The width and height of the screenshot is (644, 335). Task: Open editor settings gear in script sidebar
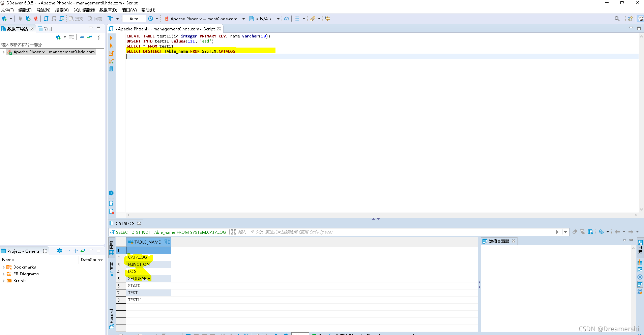(111, 193)
